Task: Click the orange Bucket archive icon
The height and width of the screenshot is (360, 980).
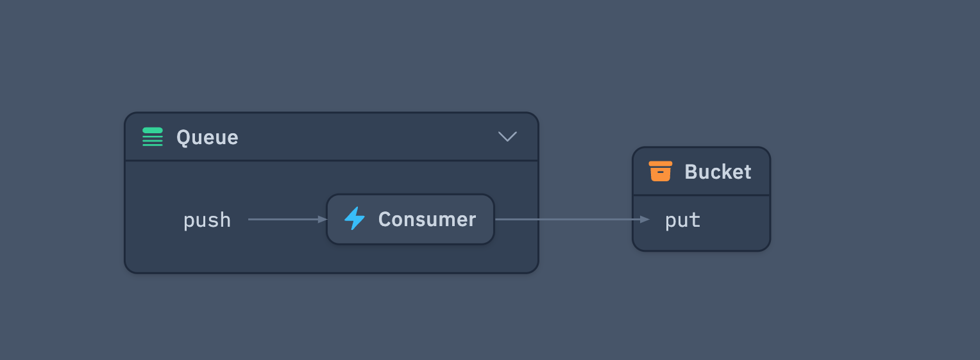Action: [x=660, y=172]
